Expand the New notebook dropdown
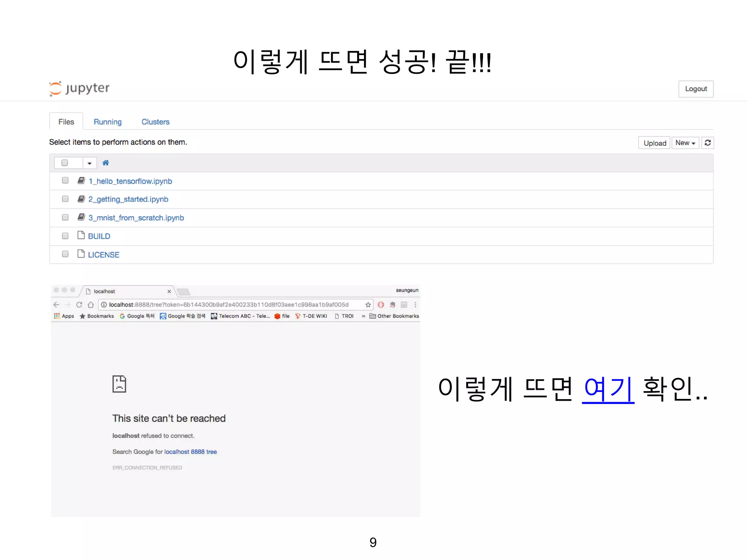Screen dimensions: 747x560 pos(685,143)
